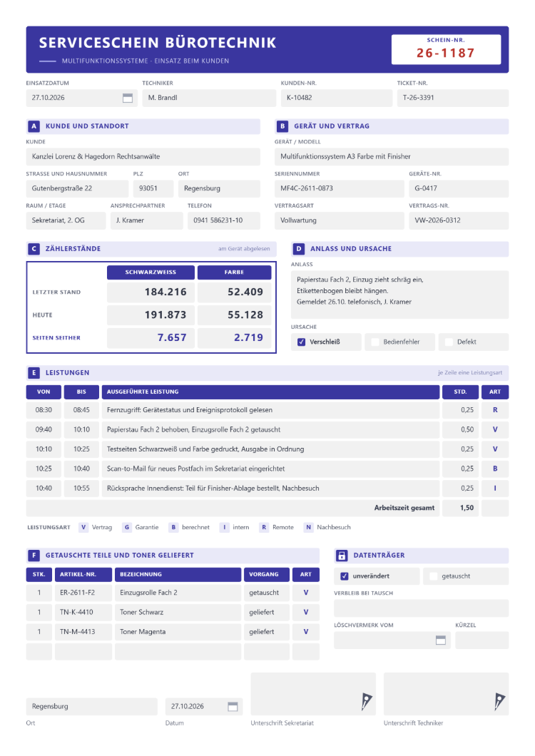The height and width of the screenshot is (756, 535).
Task: Click Geräte-Nr. field G-0417
Action: [x=459, y=188]
